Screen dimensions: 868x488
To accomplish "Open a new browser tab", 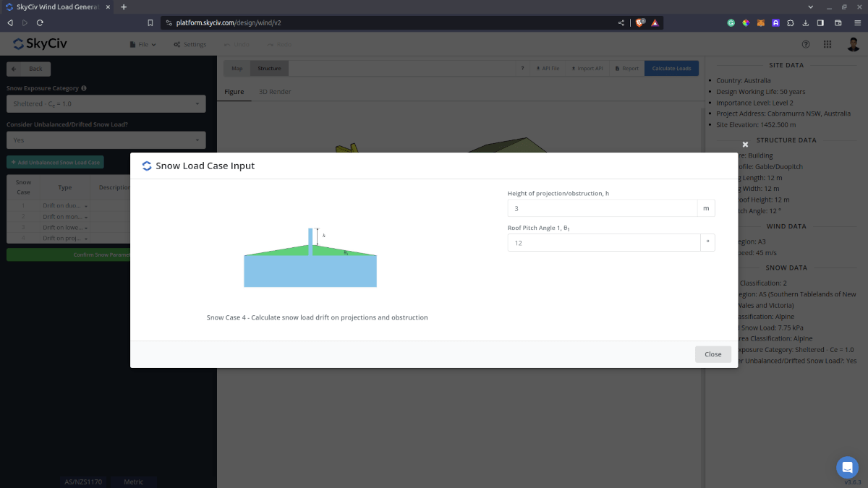I will click(x=124, y=7).
